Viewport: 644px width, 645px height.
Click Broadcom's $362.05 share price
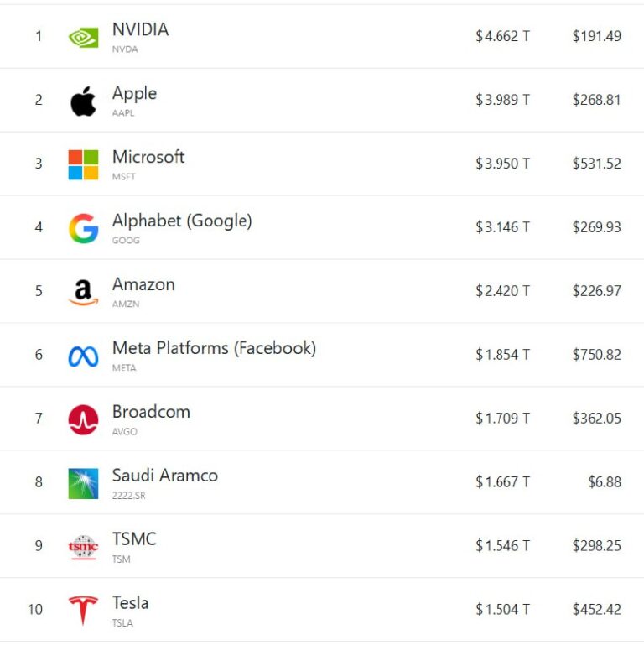pos(596,419)
